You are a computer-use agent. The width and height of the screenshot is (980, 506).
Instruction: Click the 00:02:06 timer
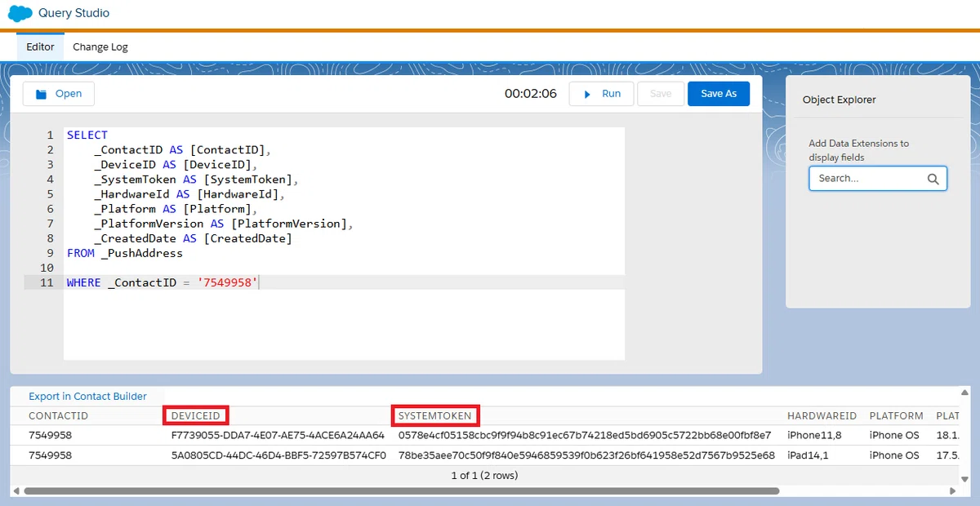point(531,94)
